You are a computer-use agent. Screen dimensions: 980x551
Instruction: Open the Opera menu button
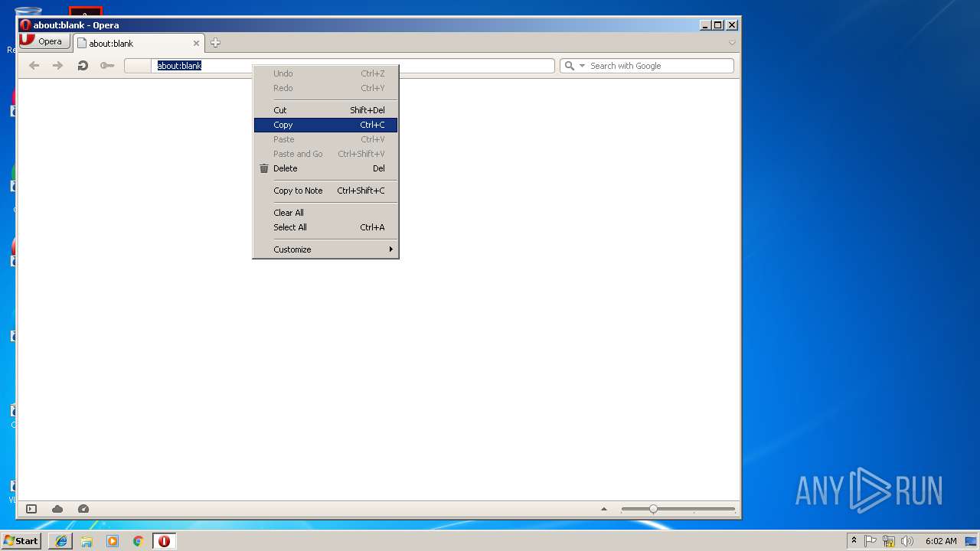point(45,41)
